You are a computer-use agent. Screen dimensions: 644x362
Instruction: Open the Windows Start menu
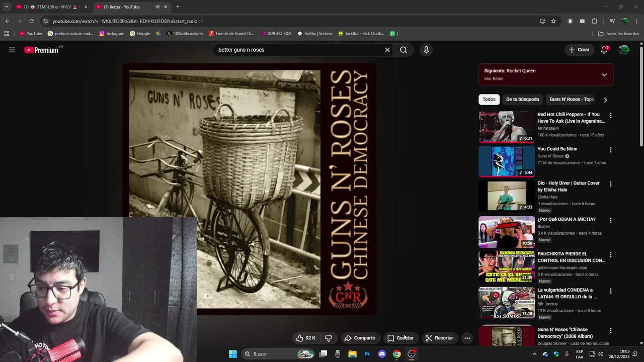(x=233, y=354)
